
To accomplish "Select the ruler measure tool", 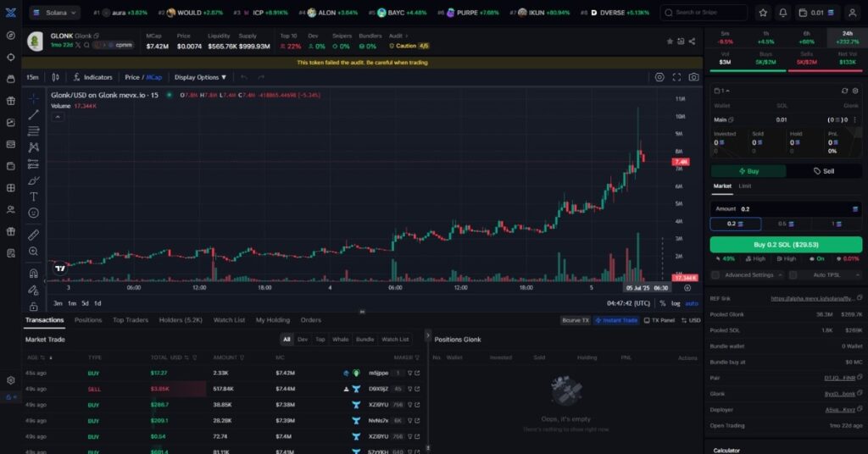I will 34,235.
